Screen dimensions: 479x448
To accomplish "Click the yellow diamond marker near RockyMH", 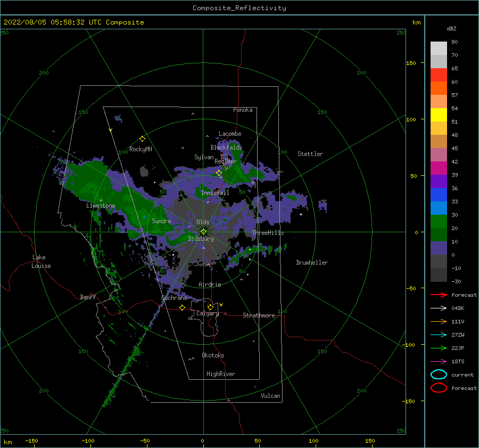I will (x=142, y=139).
